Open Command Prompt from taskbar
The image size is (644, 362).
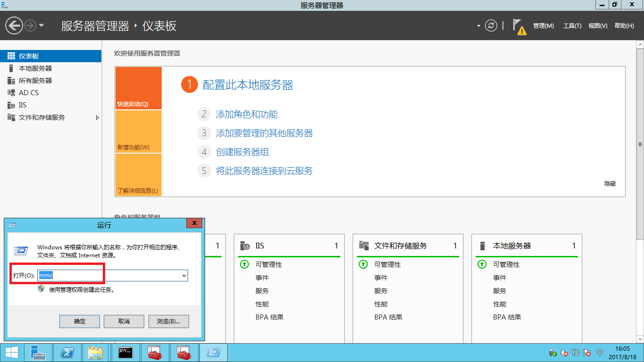tap(125, 353)
